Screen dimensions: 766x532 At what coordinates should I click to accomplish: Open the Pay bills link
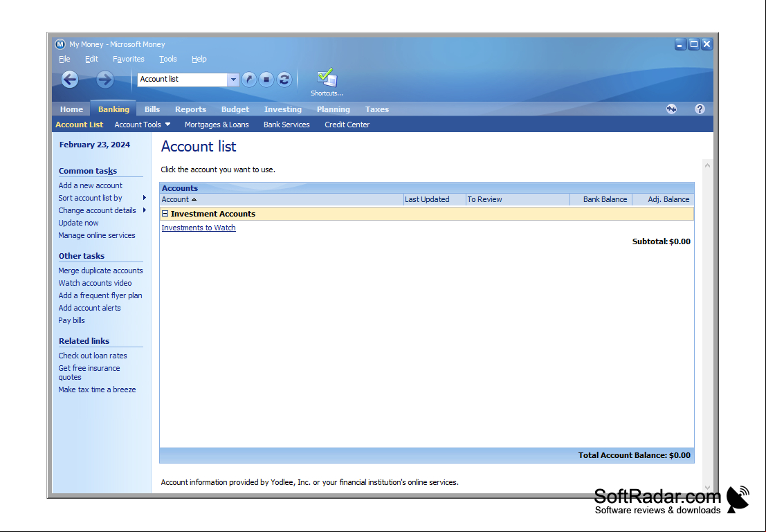pyautogui.click(x=71, y=320)
